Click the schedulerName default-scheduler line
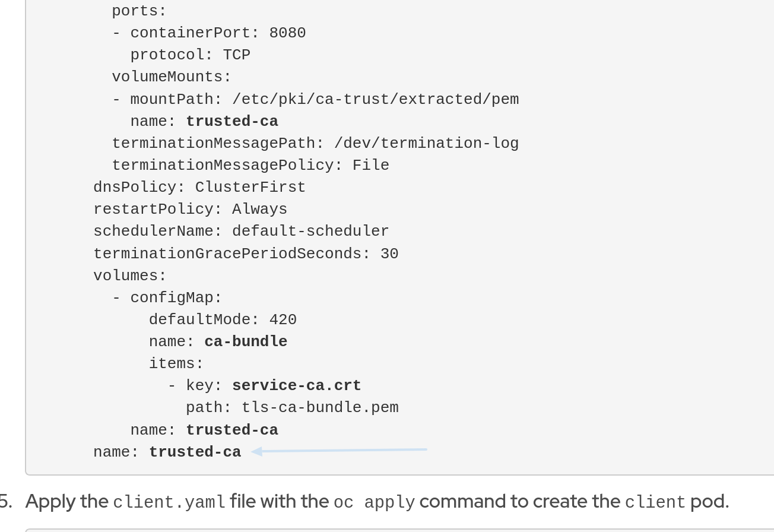Viewport: 774px width, 532px height. click(240, 231)
